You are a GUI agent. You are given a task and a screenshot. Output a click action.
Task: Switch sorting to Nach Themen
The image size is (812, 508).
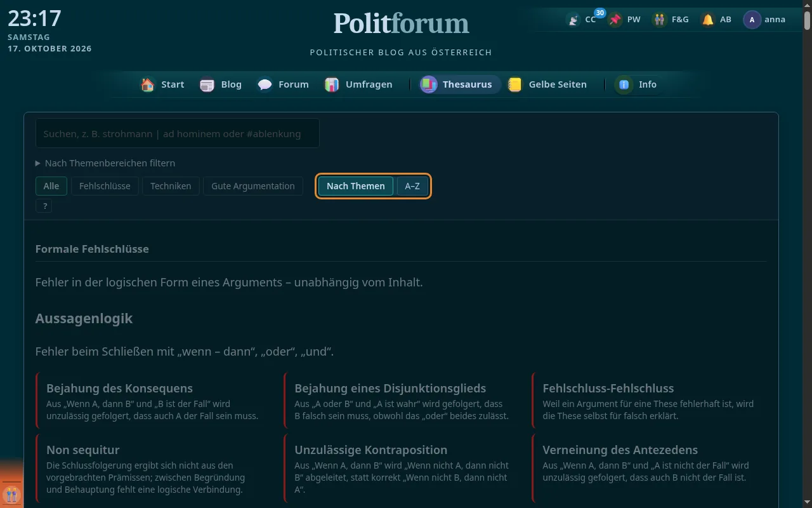point(356,186)
